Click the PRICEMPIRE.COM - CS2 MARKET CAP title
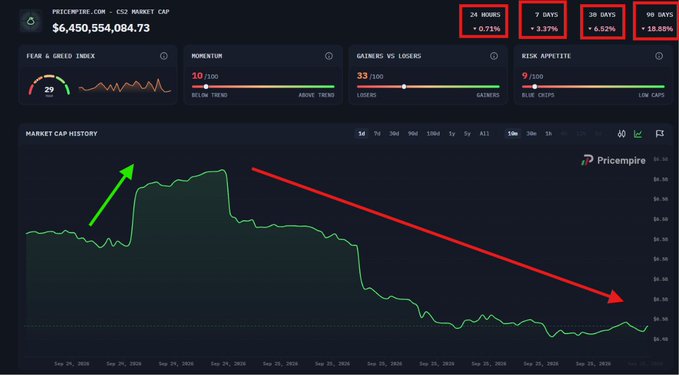679x375 pixels. coord(111,12)
